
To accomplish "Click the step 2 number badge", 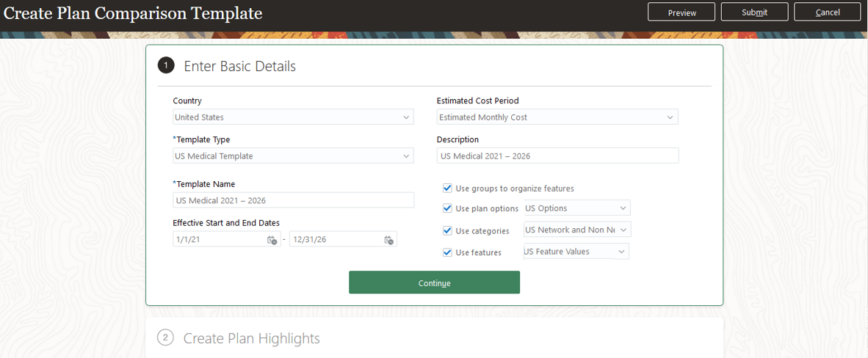I will (x=166, y=338).
